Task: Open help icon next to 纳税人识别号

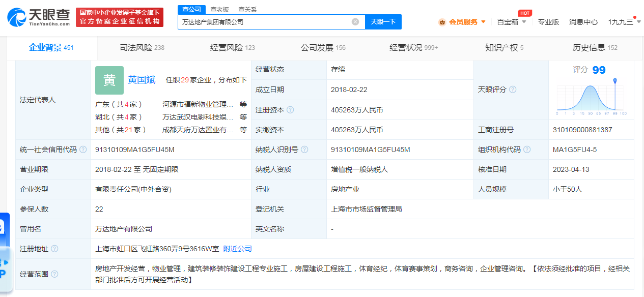Action: tap(304, 150)
